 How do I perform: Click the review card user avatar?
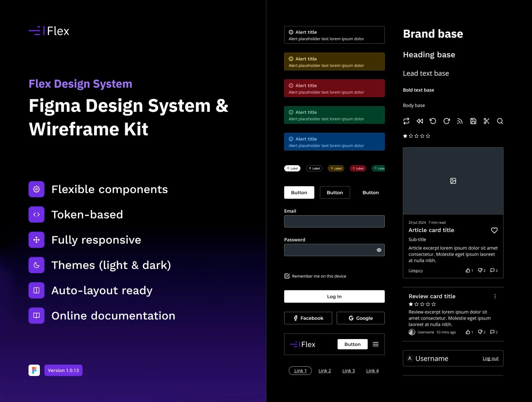pos(412,332)
